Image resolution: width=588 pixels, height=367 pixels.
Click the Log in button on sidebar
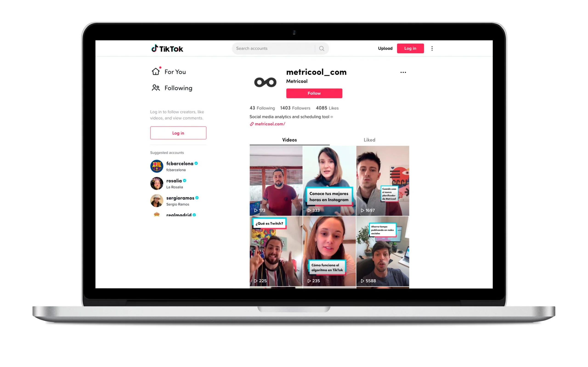178,133
